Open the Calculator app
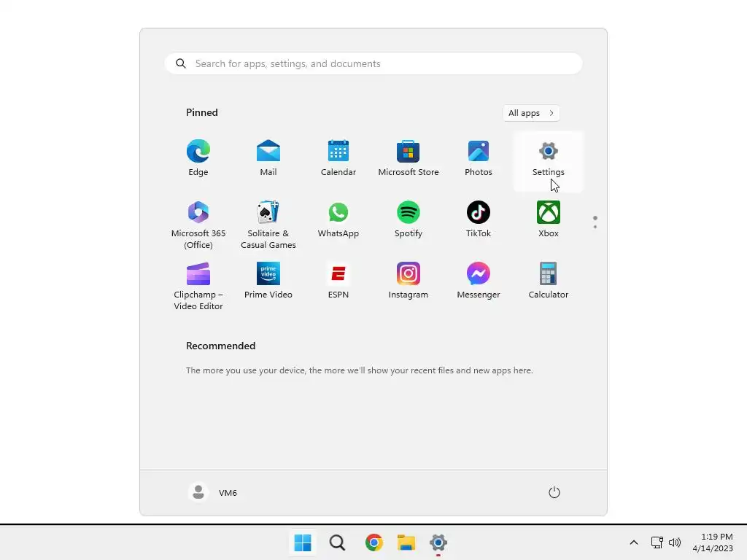Viewport: 747px width, 560px height. pyautogui.click(x=549, y=281)
